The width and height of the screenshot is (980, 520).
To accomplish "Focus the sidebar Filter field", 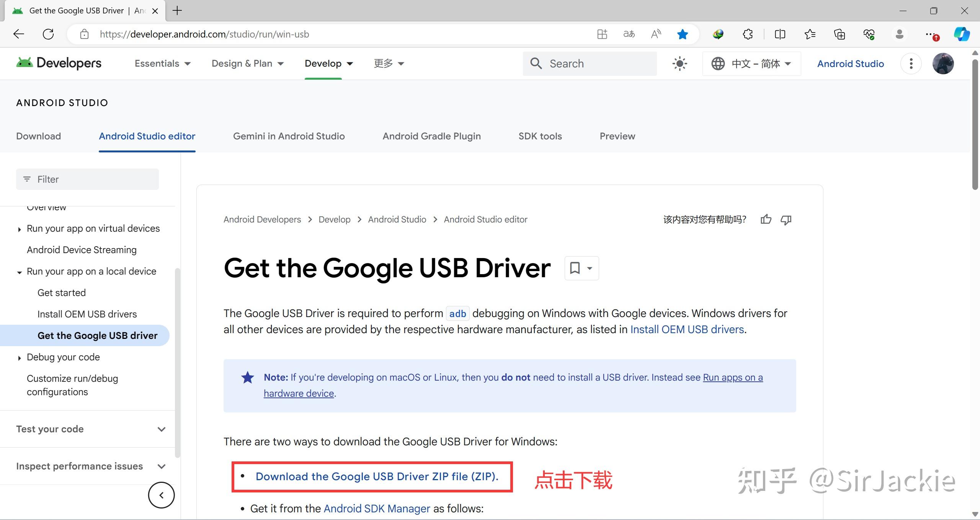I will 87,179.
